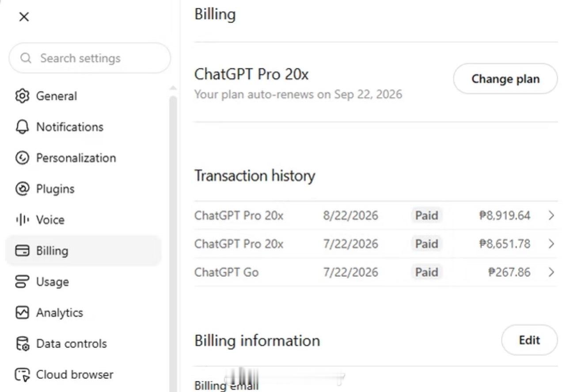Viewport: 570px width, 392px height.
Task: Click the Change plan button
Action: coord(505,79)
